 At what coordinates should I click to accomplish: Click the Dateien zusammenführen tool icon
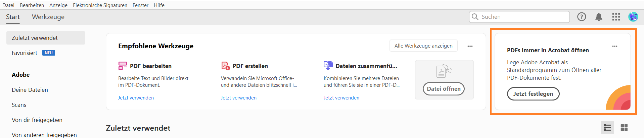[328, 66]
